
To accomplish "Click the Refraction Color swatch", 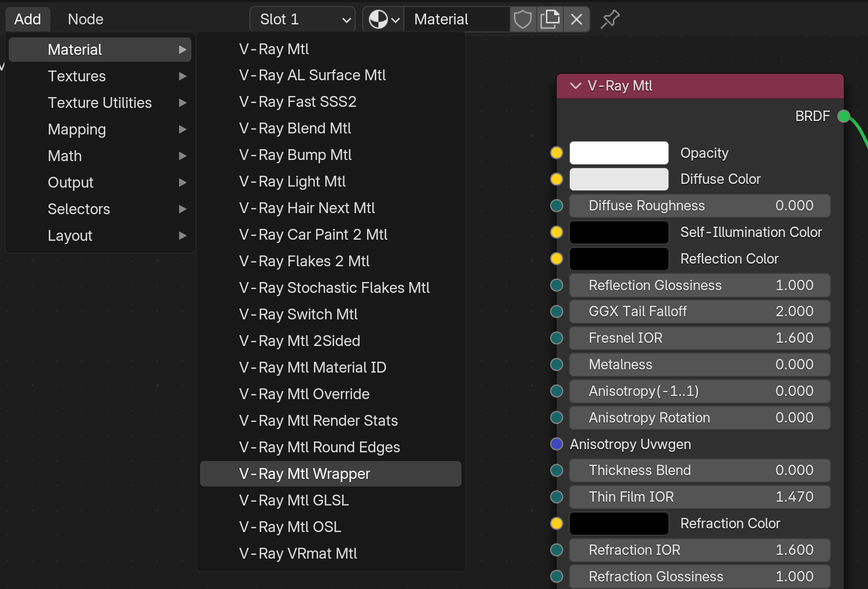I will click(x=619, y=524).
